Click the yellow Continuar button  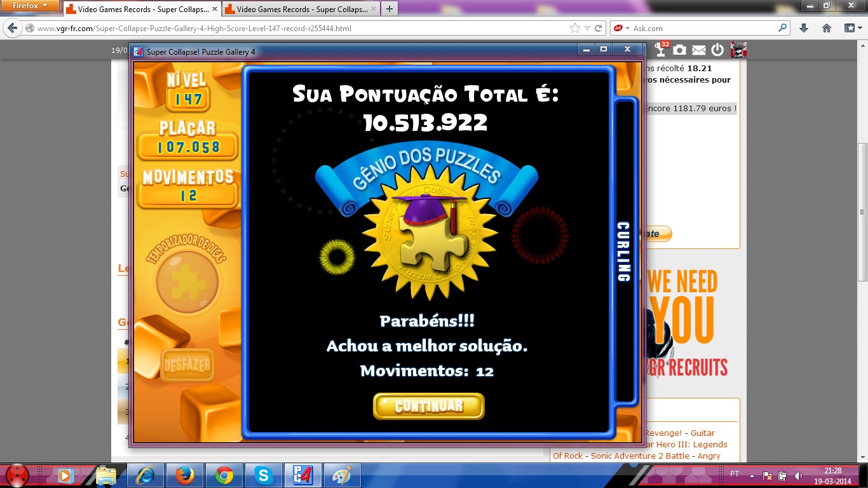[428, 406]
